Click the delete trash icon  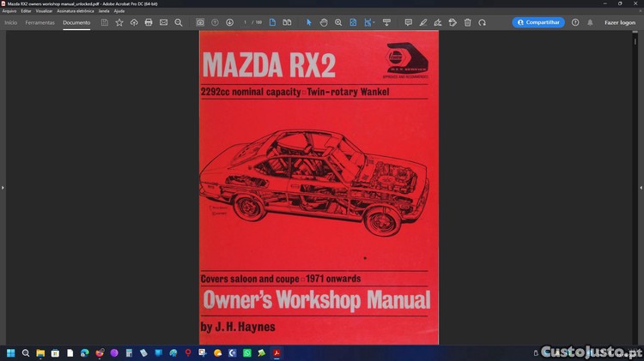pos(467,22)
